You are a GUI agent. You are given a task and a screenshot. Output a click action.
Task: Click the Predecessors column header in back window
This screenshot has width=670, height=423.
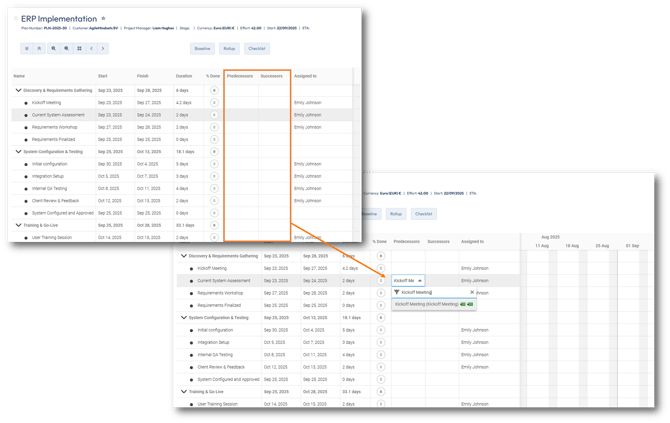pyautogui.click(x=240, y=75)
